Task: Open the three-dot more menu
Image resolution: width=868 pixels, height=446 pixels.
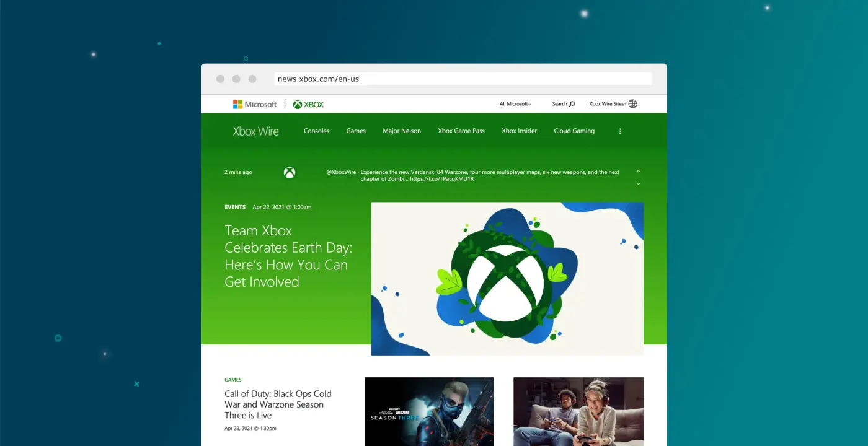Action: 620,131
